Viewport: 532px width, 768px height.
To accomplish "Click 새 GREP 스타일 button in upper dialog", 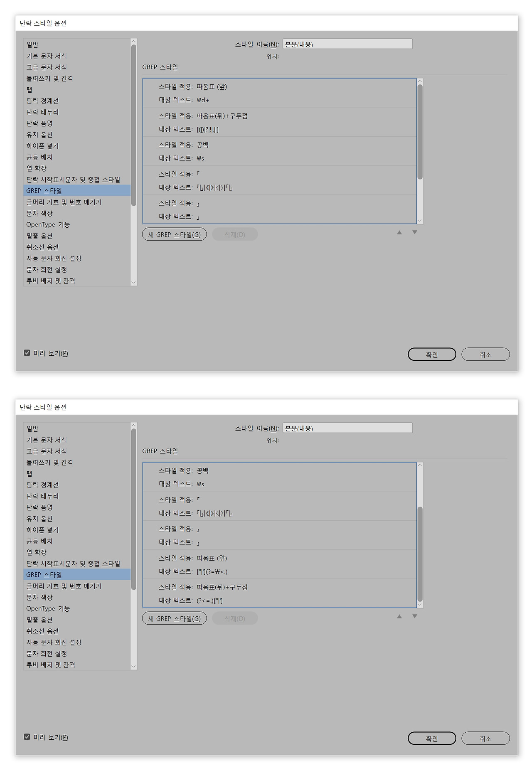I will [175, 234].
